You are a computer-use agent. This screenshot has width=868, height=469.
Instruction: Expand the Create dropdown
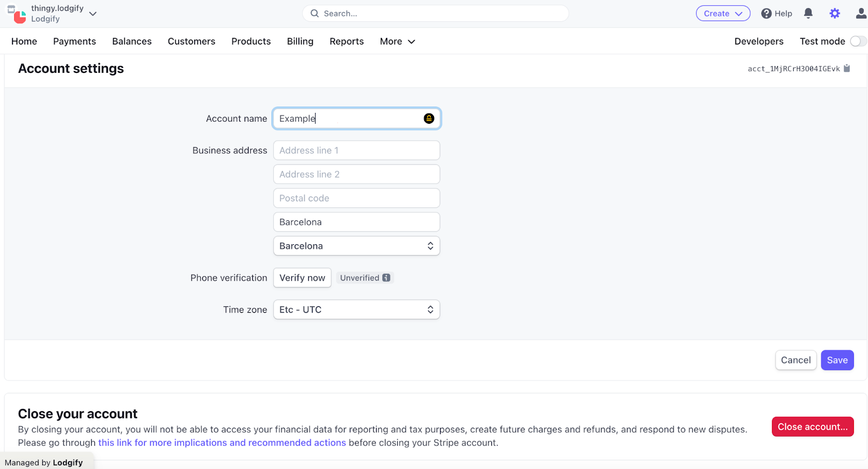coord(723,14)
